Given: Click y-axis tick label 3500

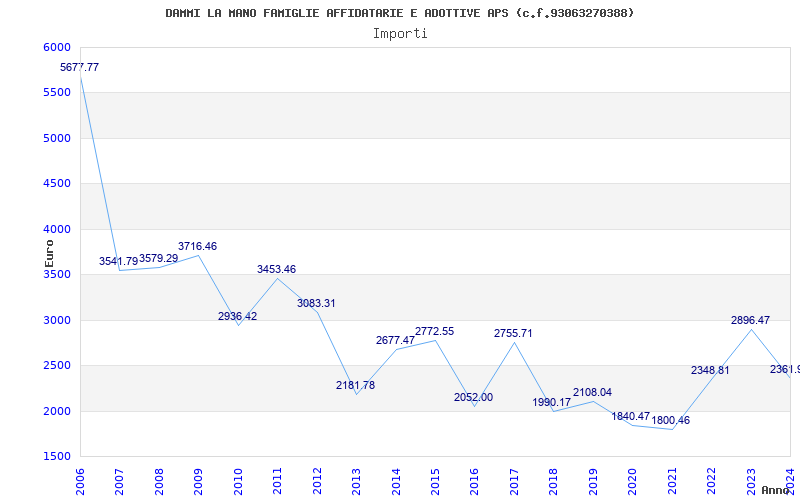Looking at the screenshot, I should [x=57, y=274].
